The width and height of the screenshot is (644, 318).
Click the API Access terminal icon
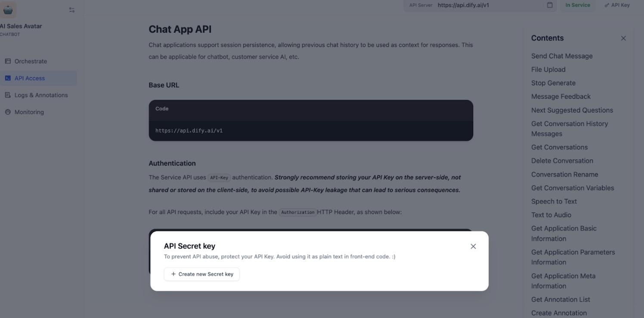[8, 78]
